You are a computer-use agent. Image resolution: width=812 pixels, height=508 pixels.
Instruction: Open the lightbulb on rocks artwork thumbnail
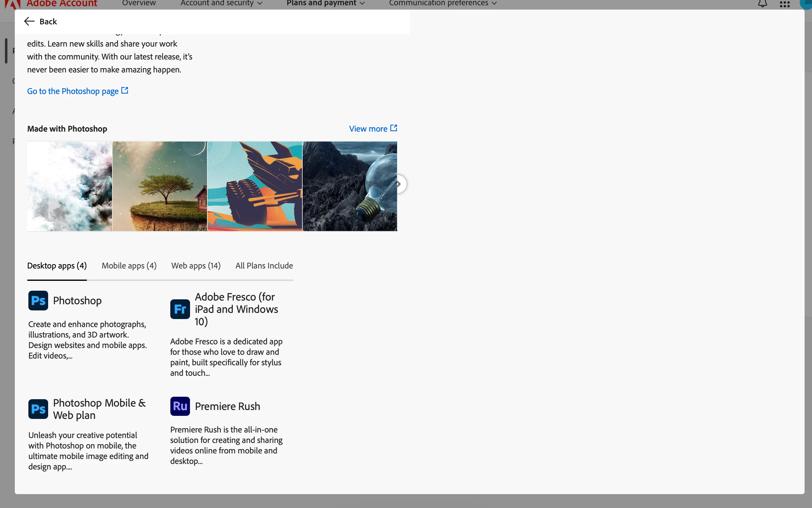(x=350, y=186)
